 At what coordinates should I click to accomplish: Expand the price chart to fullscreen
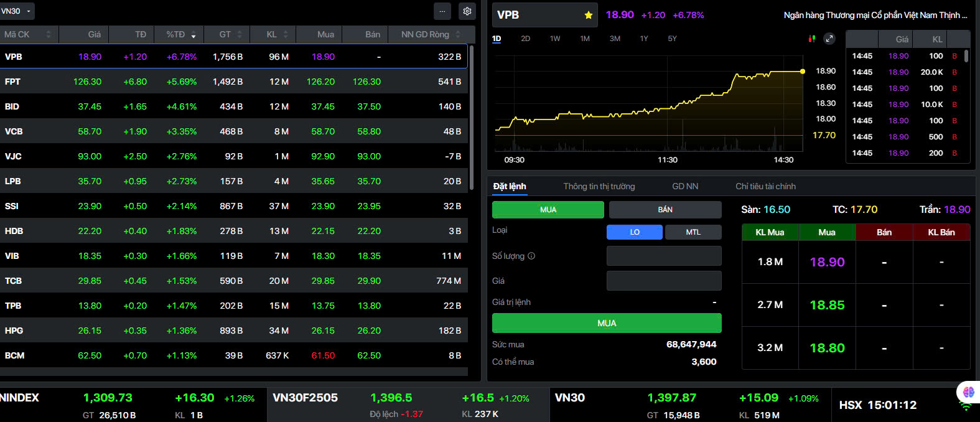point(829,39)
